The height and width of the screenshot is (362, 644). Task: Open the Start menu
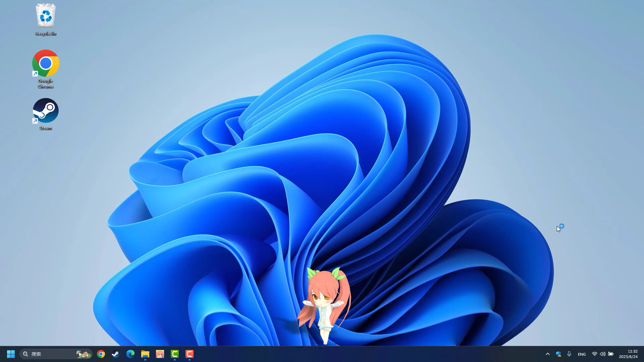[x=11, y=354]
